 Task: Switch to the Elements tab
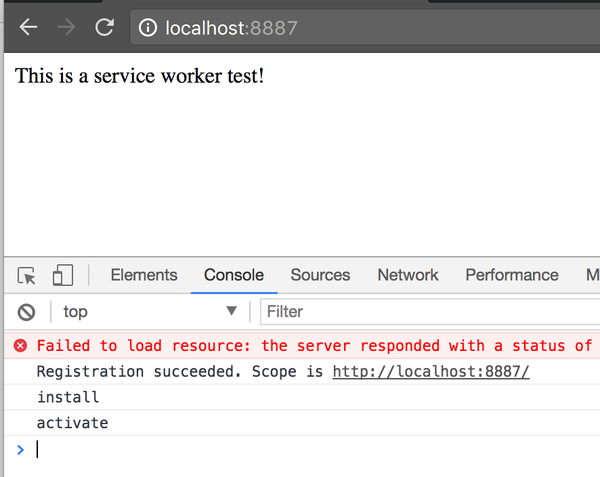coord(144,275)
